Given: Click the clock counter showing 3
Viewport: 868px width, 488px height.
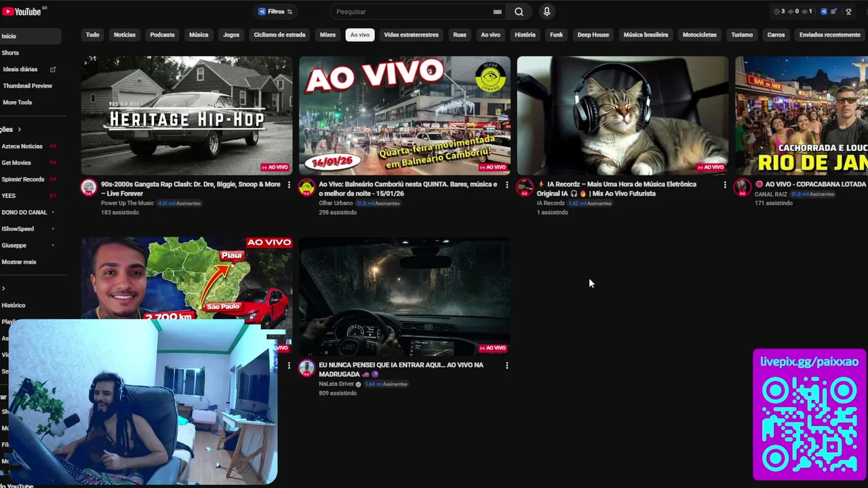Looking at the screenshot, I should pyautogui.click(x=779, y=12).
